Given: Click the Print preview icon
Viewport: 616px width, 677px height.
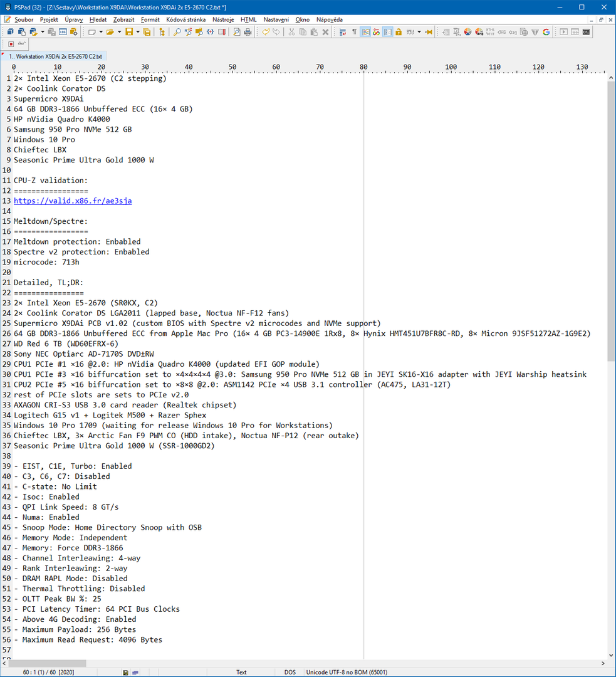Looking at the screenshot, I should [x=236, y=32].
